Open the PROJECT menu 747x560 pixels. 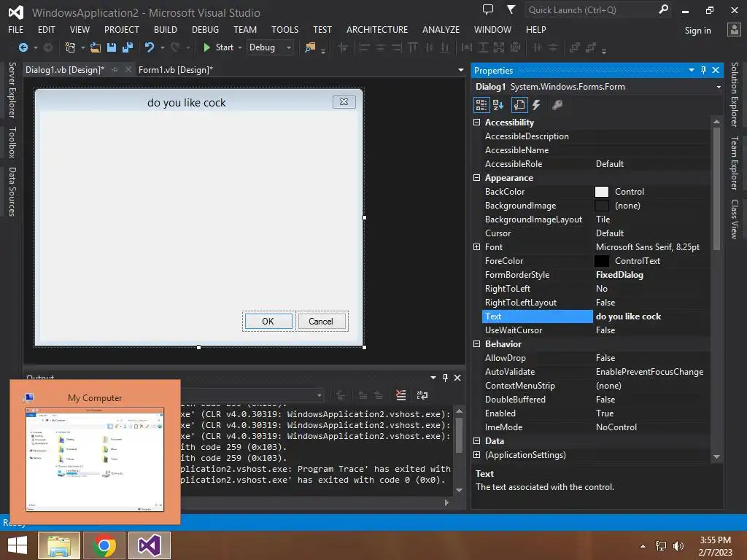122,29
